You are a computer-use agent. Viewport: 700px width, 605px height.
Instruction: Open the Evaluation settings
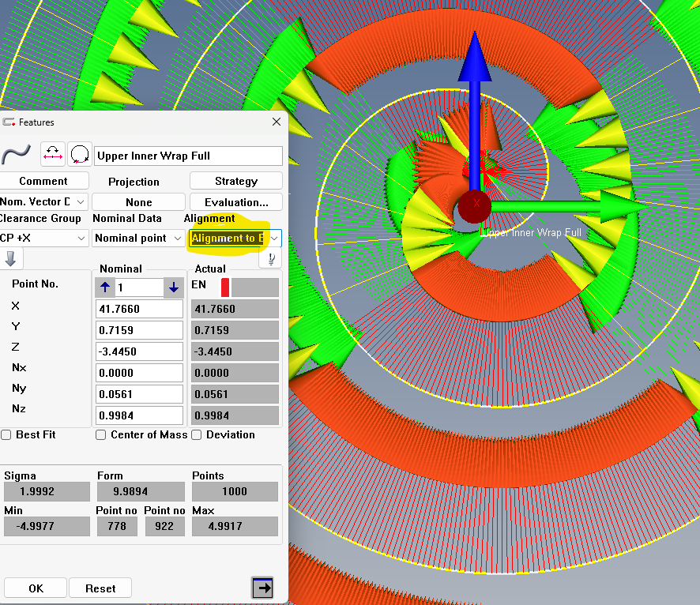pos(236,202)
